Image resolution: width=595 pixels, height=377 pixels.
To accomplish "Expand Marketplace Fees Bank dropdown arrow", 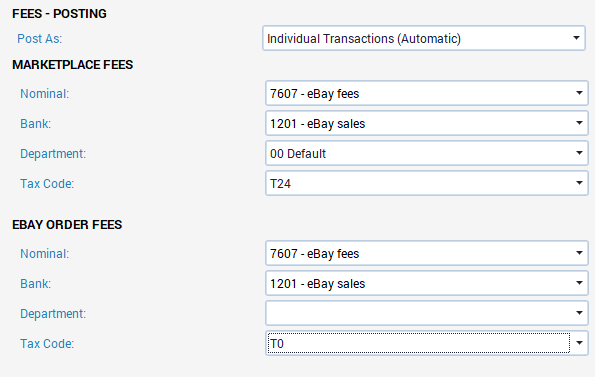I will (x=579, y=123).
